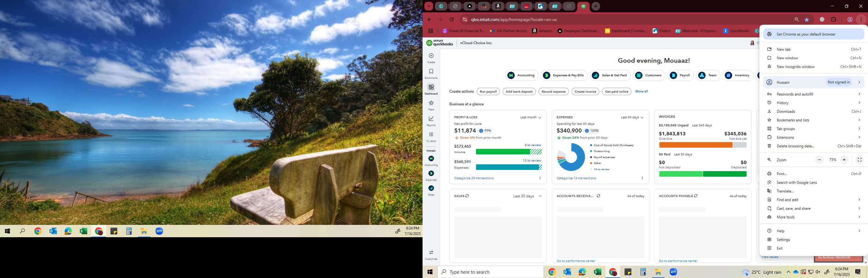
Task: Select Search with Google Lens
Action: (x=814, y=183)
